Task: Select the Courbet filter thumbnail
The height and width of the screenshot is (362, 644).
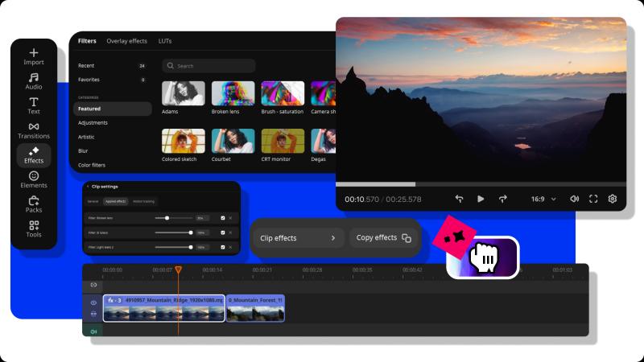Action: click(233, 141)
